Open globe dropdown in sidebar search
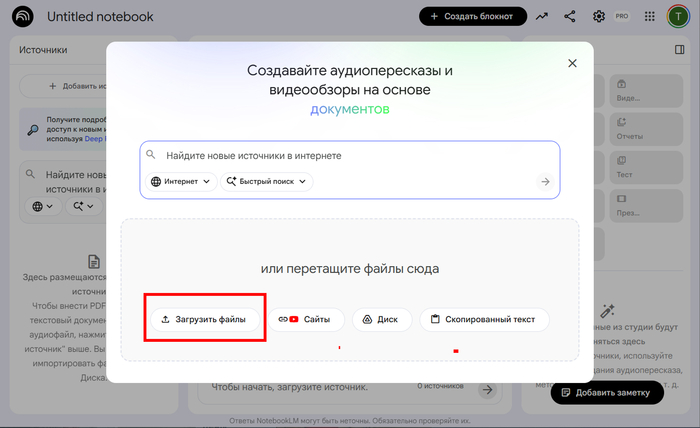The height and width of the screenshot is (428, 700). click(43, 206)
